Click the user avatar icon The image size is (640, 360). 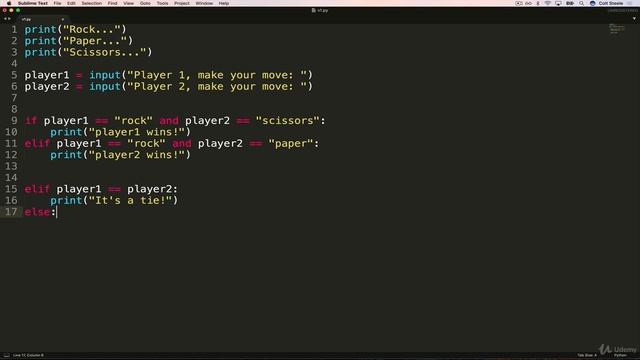pyautogui.click(x=593, y=3)
